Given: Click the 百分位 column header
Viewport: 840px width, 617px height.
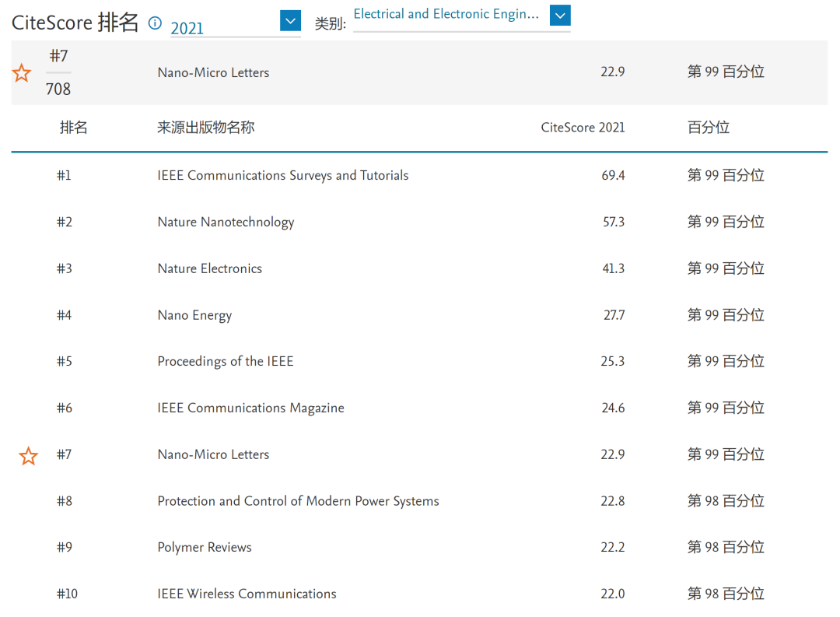Looking at the screenshot, I should [709, 128].
